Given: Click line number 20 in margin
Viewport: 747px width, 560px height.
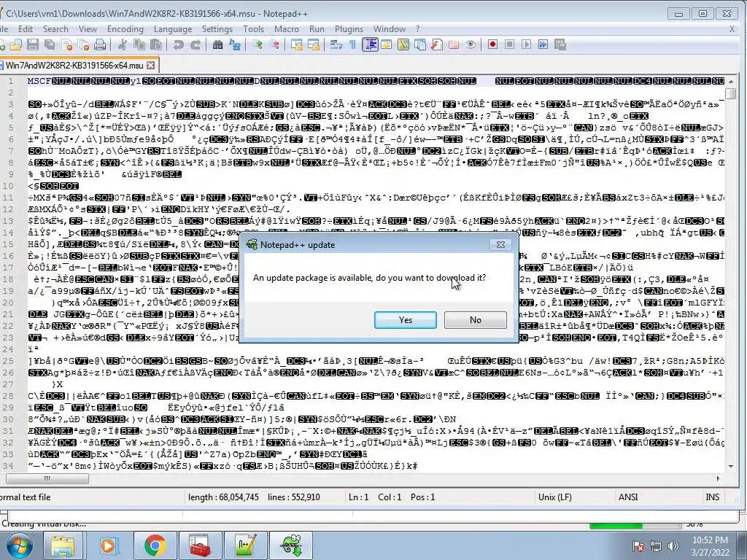Looking at the screenshot, I should 8,303.
